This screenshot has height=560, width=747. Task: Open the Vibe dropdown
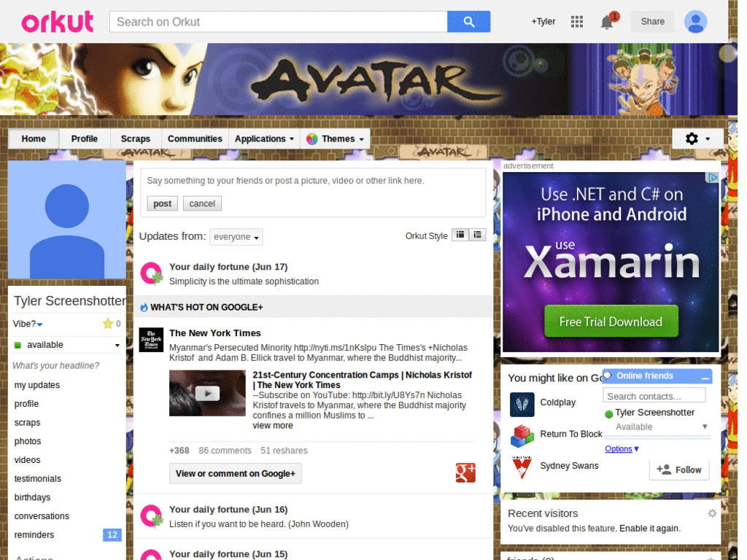point(28,324)
